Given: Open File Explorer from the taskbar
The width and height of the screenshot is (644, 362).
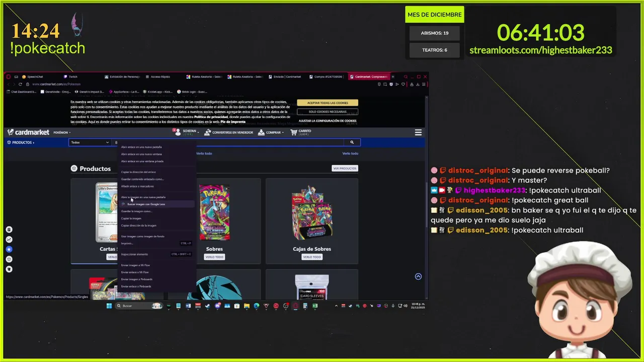Looking at the screenshot, I should [x=247, y=306].
